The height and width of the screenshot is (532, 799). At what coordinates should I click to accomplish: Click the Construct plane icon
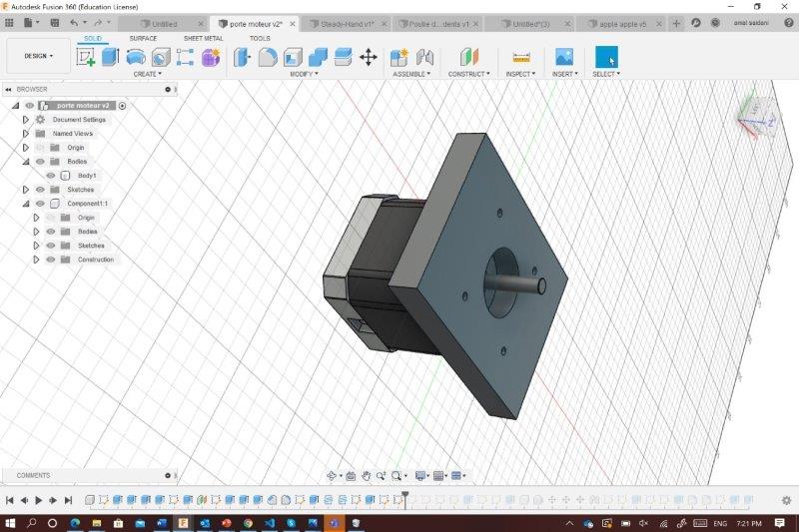tap(469, 57)
